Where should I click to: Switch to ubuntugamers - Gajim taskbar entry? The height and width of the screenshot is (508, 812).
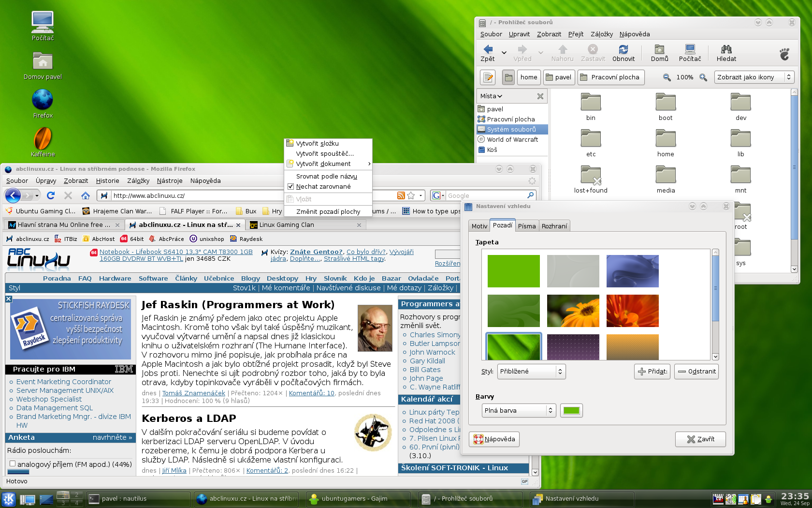click(358, 499)
